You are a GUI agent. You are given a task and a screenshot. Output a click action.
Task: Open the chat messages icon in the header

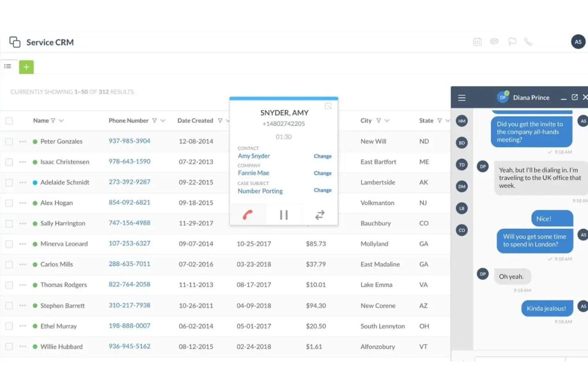pyautogui.click(x=494, y=42)
